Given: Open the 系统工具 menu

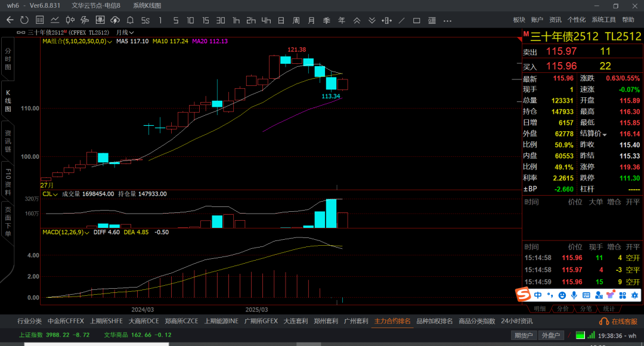Looking at the screenshot, I should tap(603, 20).
